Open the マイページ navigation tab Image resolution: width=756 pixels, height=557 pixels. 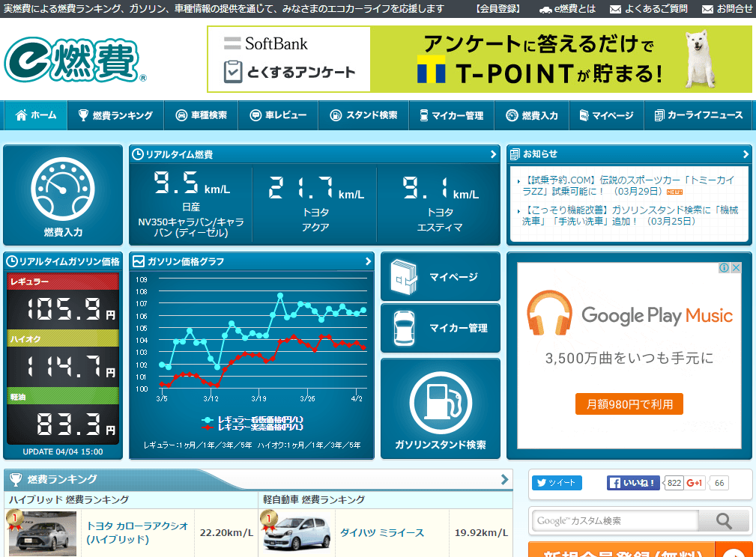click(607, 115)
